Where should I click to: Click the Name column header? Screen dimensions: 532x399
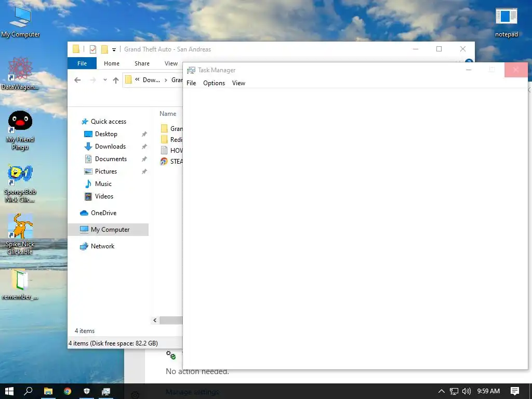[x=168, y=114]
